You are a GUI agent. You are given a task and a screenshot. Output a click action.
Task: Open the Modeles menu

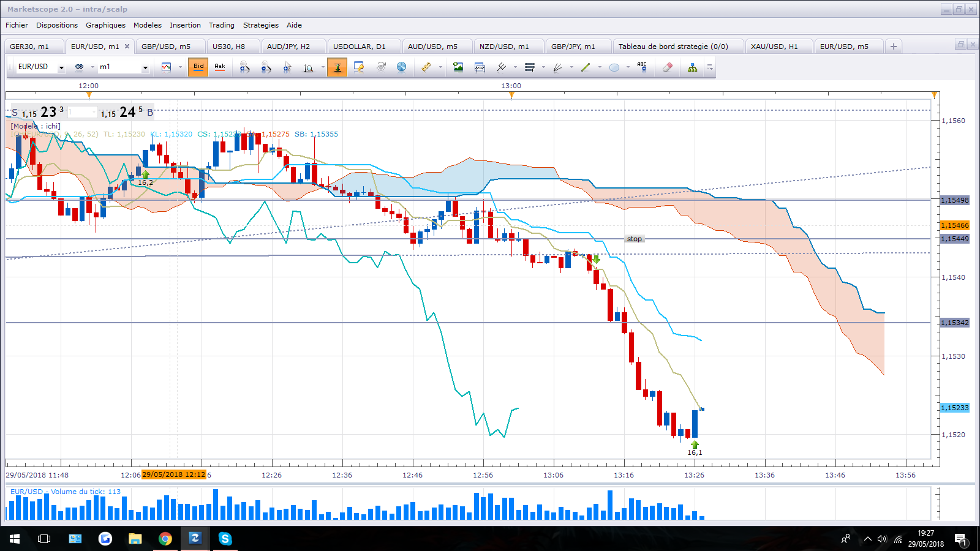(x=148, y=25)
